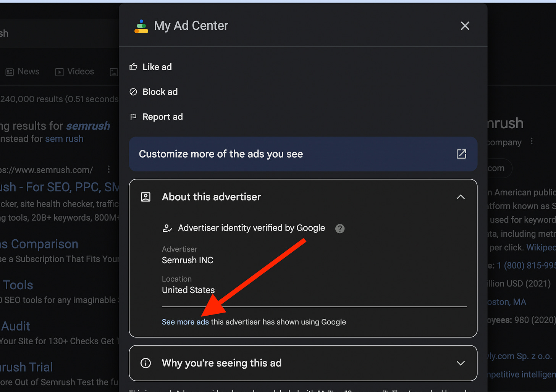Click the Why you're seeing this ad heading
This screenshot has width=556, height=392.
point(221,363)
